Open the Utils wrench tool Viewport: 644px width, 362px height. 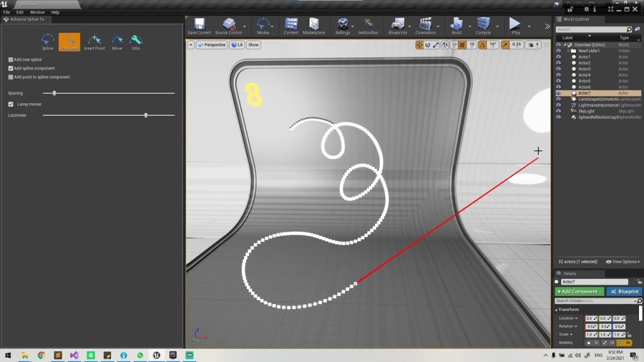(136, 41)
